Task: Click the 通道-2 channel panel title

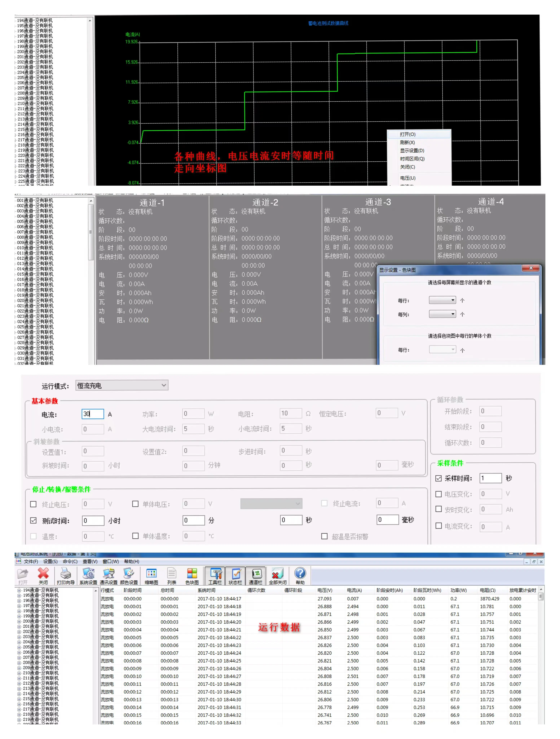Action: (265, 202)
